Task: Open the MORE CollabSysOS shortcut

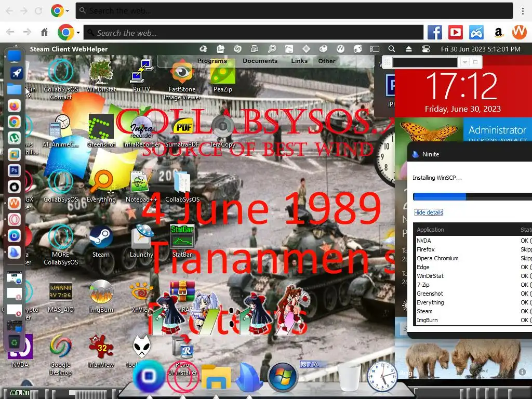Action: [x=60, y=245]
